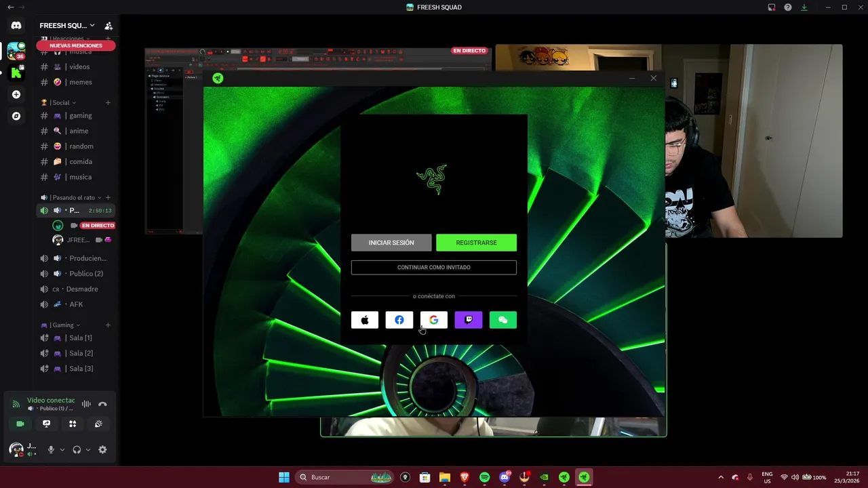Deafen with the headphones icon
This screenshot has height=488, width=868.
coord(77,449)
